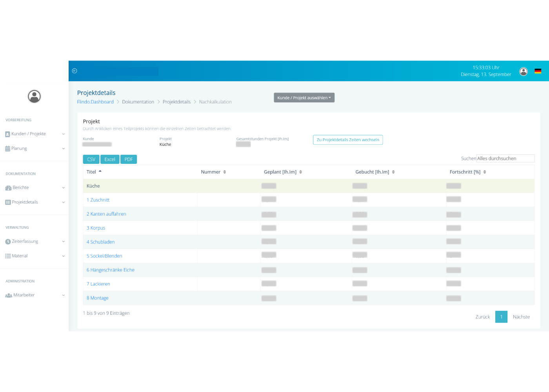Open 5 Sockel/Blenden subproject
Viewport: 549px width, 392px height.
tap(104, 256)
